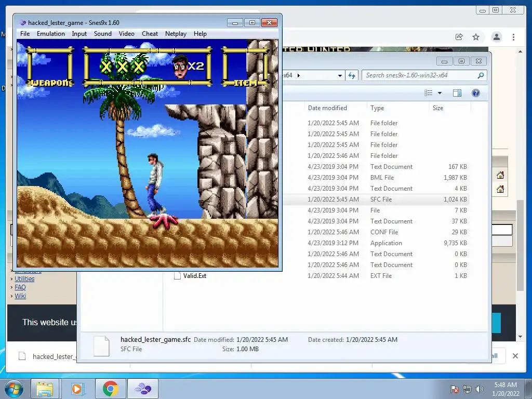Screen dimensions: 532x399
Task: Open Windows Media Player from the taskbar
Action: [77, 389]
